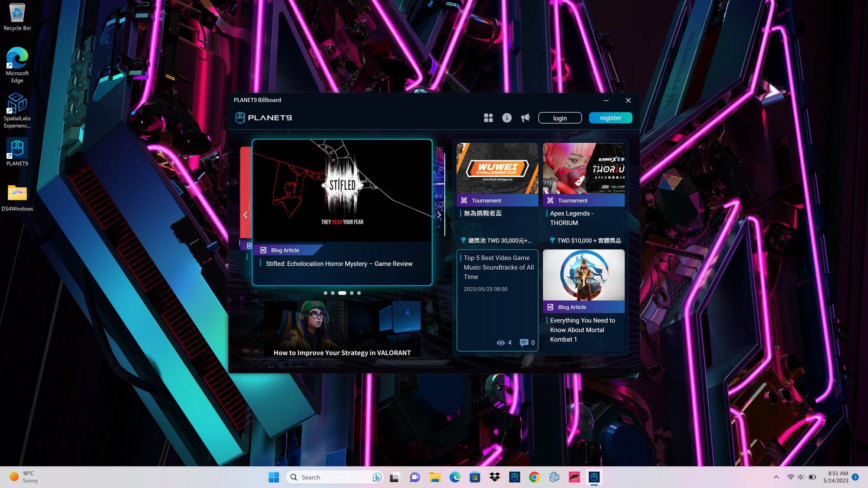The image size is (868, 488).
Task: Click the 2023/05/23 08:00 date text
Action: pos(485,289)
